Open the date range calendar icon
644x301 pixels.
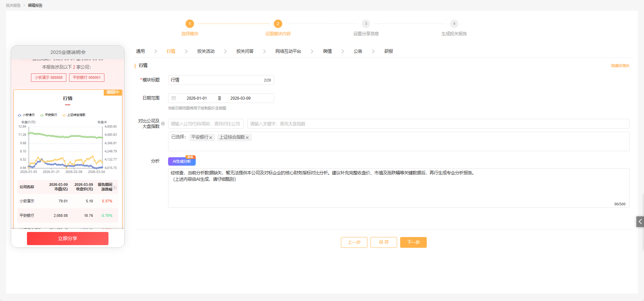174,98
